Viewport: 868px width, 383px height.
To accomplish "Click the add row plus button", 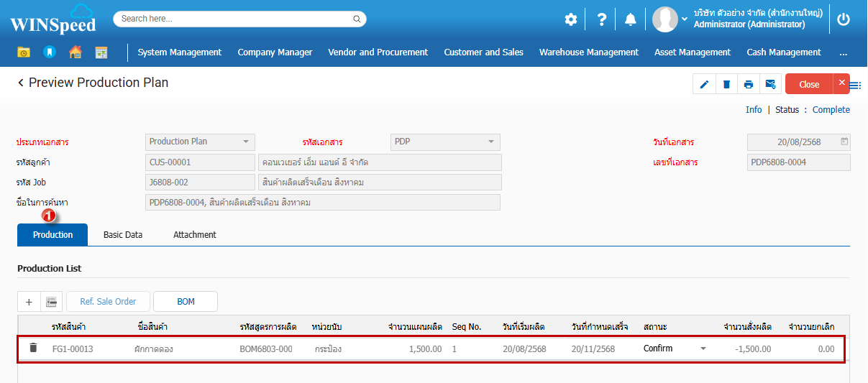I will click(29, 302).
